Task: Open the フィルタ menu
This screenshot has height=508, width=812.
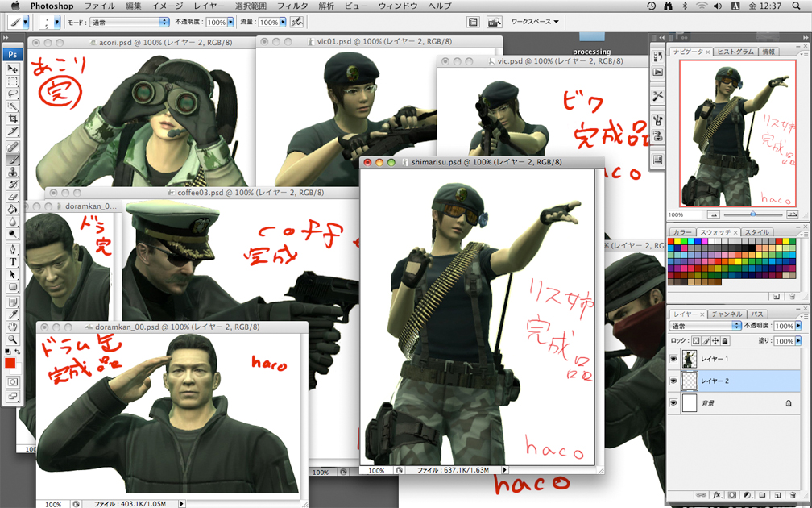Action: click(x=292, y=6)
